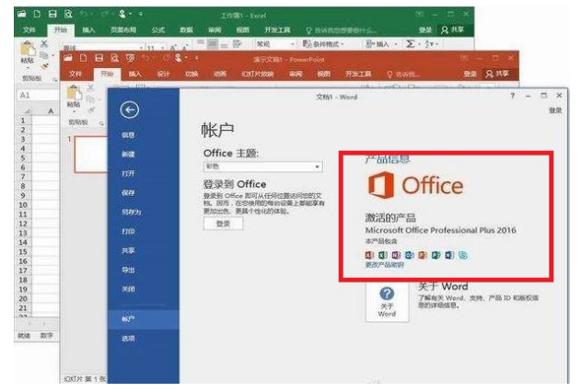The image size is (581, 392).
Task: Click the sort and filter icon in Excel
Action: coord(429,44)
